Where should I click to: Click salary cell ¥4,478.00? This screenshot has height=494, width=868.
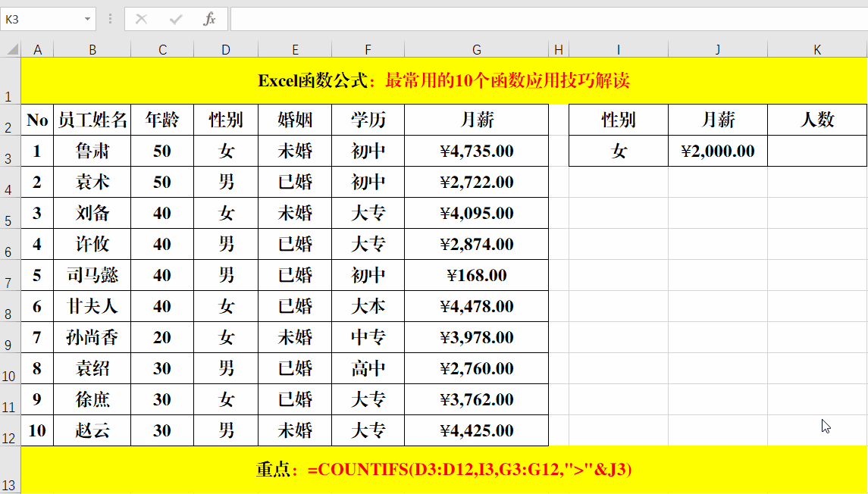477,306
